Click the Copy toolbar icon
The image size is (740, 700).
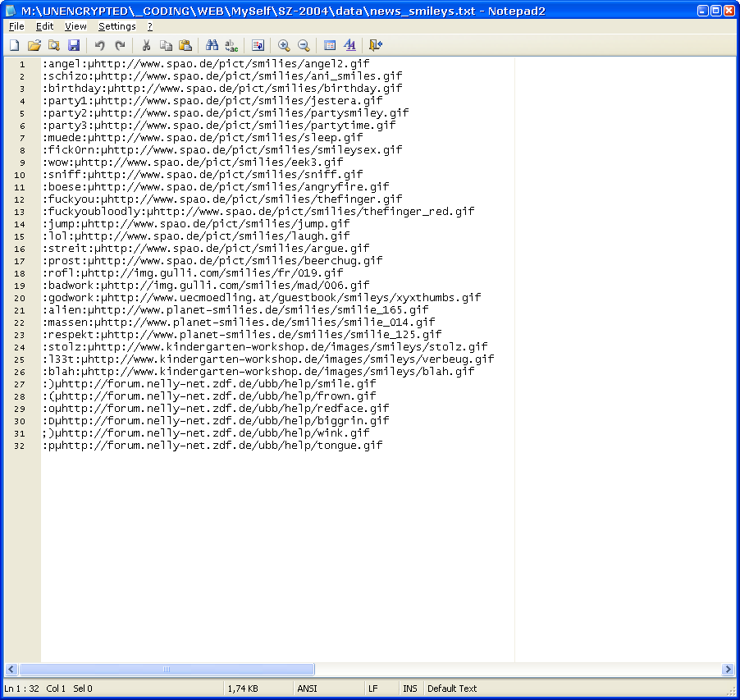coord(166,45)
